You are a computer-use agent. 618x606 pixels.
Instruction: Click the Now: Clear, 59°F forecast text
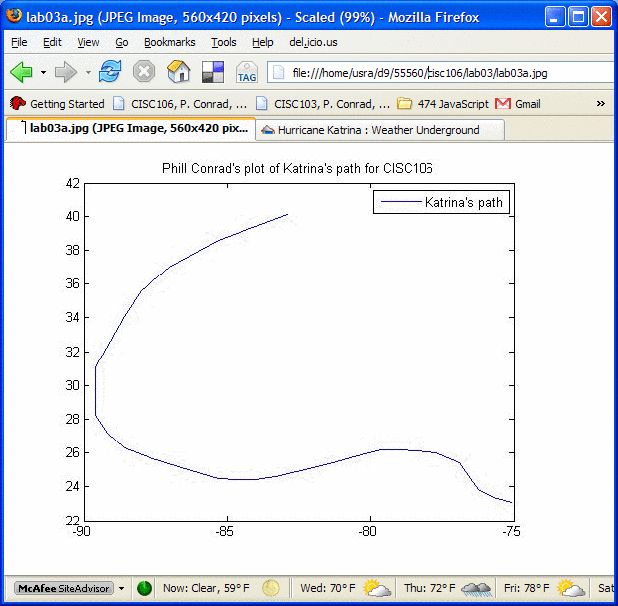click(206, 588)
